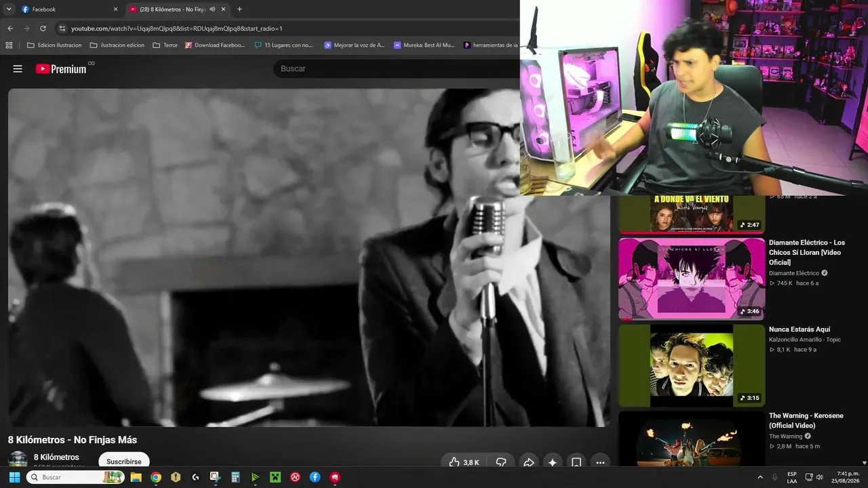This screenshot has height=488, width=868.
Task: Visit The Warning channel name
Action: pos(785,436)
